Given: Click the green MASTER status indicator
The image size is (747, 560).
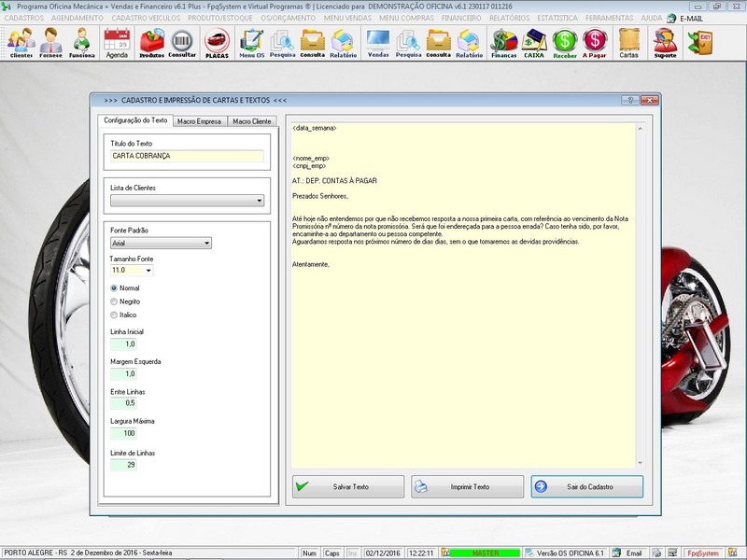Looking at the screenshot, I should (x=485, y=553).
